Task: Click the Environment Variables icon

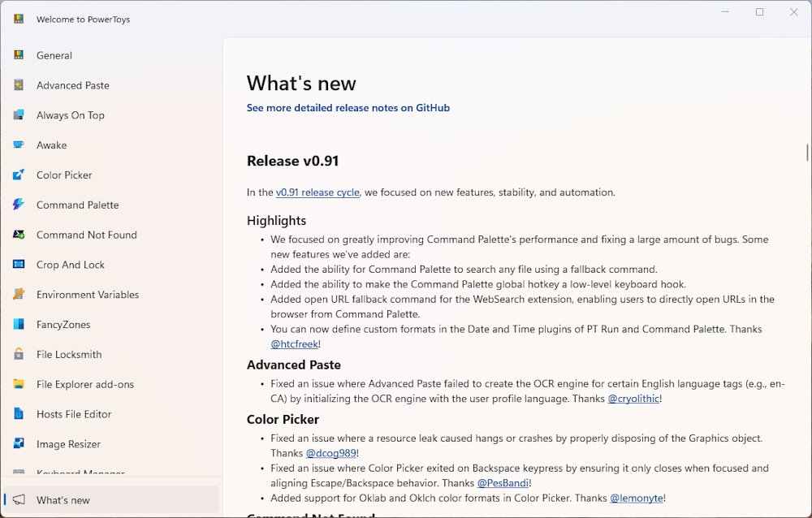Action: coord(19,294)
